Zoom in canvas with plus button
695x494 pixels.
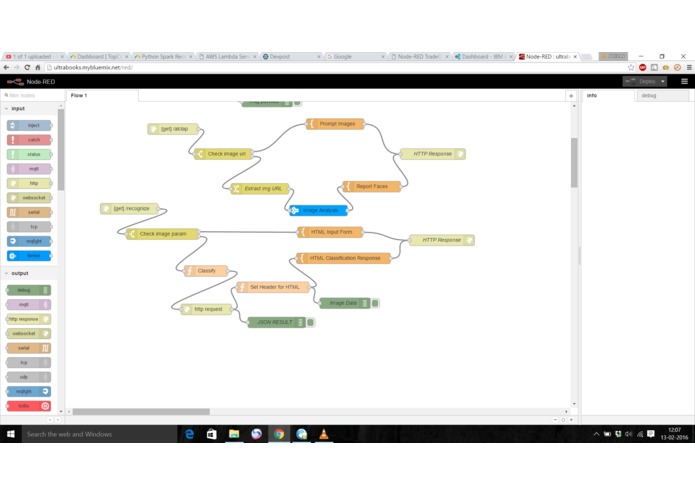coord(571,420)
